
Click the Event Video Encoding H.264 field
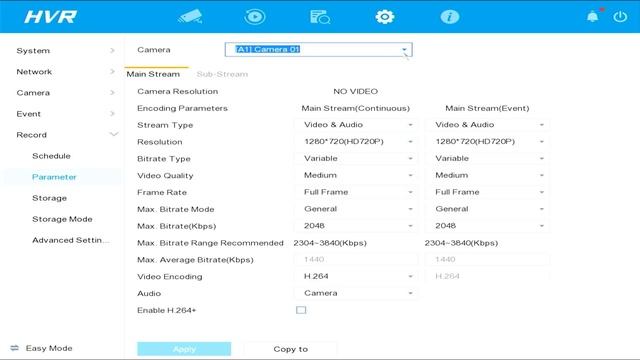tap(487, 276)
